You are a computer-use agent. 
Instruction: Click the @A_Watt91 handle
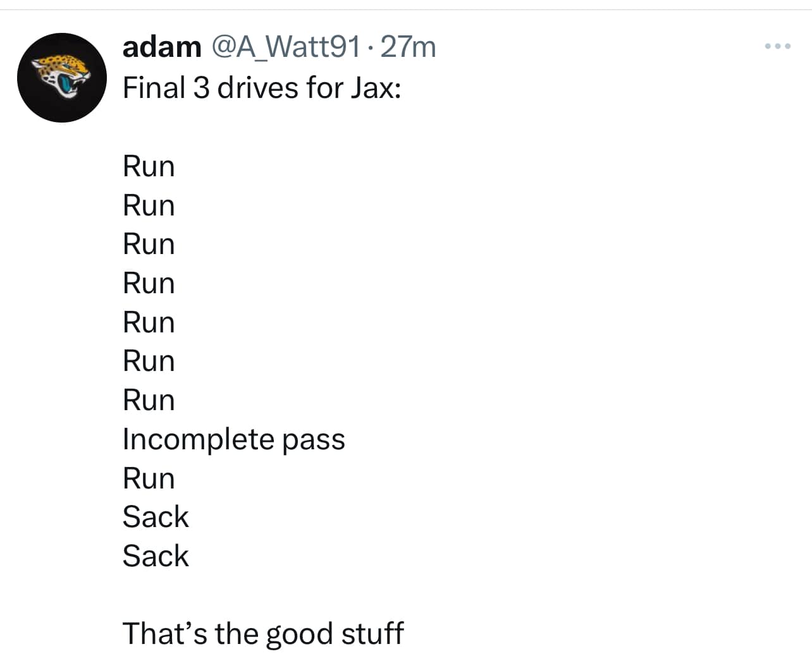286,47
